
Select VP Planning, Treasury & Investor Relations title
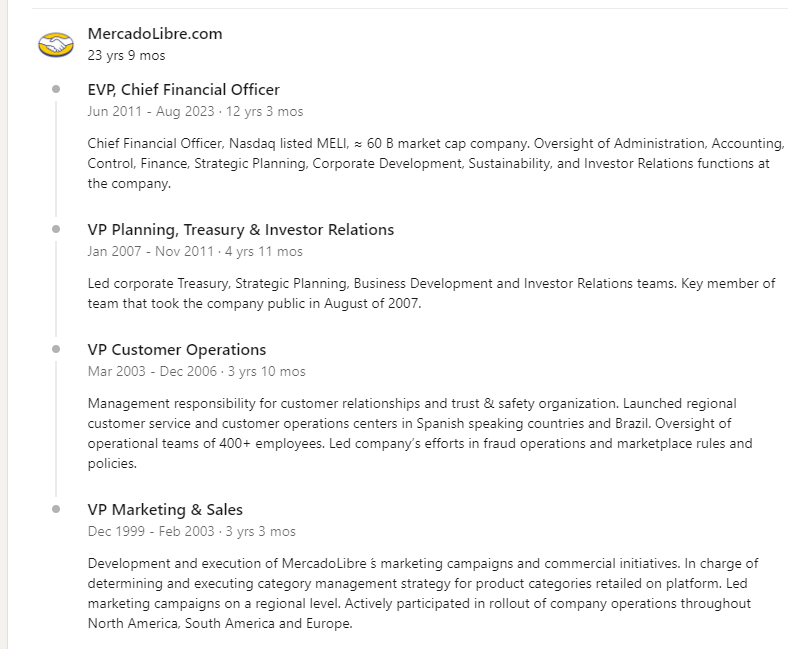(241, 230)
